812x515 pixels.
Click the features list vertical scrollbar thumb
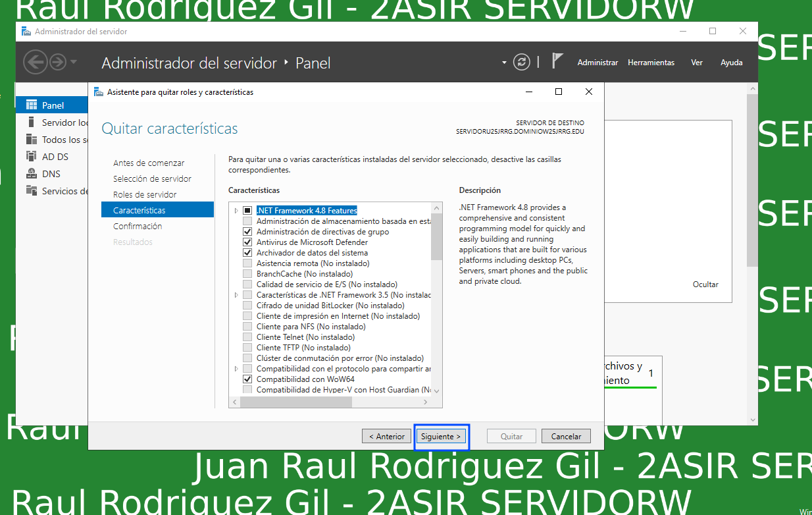point(437,237)
